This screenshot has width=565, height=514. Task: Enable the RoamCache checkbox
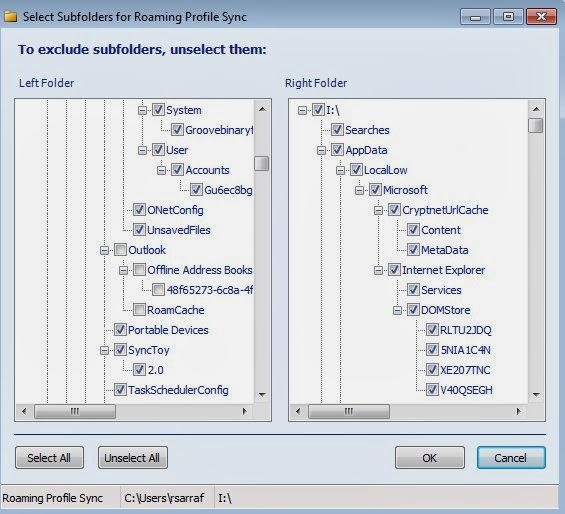point(139,309)
